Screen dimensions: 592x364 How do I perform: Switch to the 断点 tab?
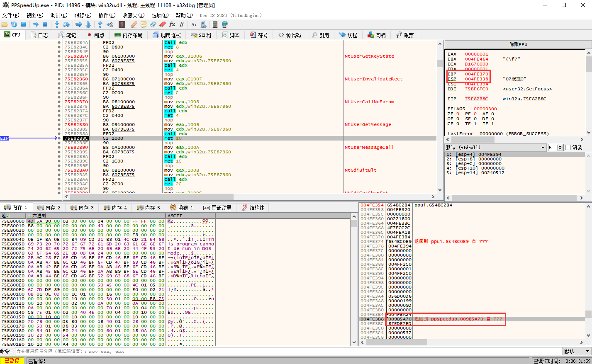[96, 35]
